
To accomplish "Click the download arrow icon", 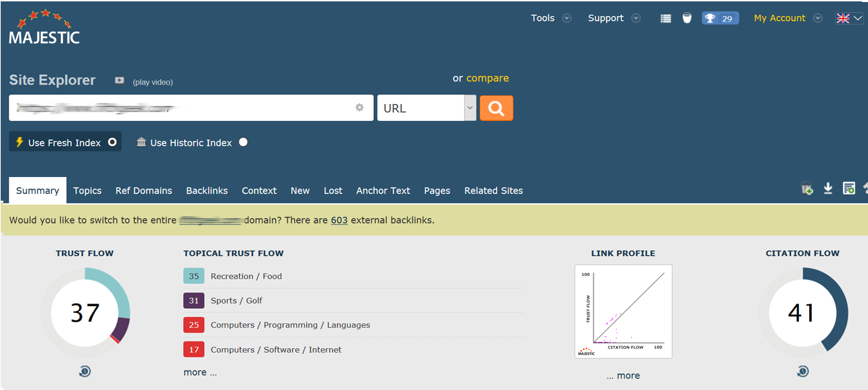I will click(x=827, y=189).
